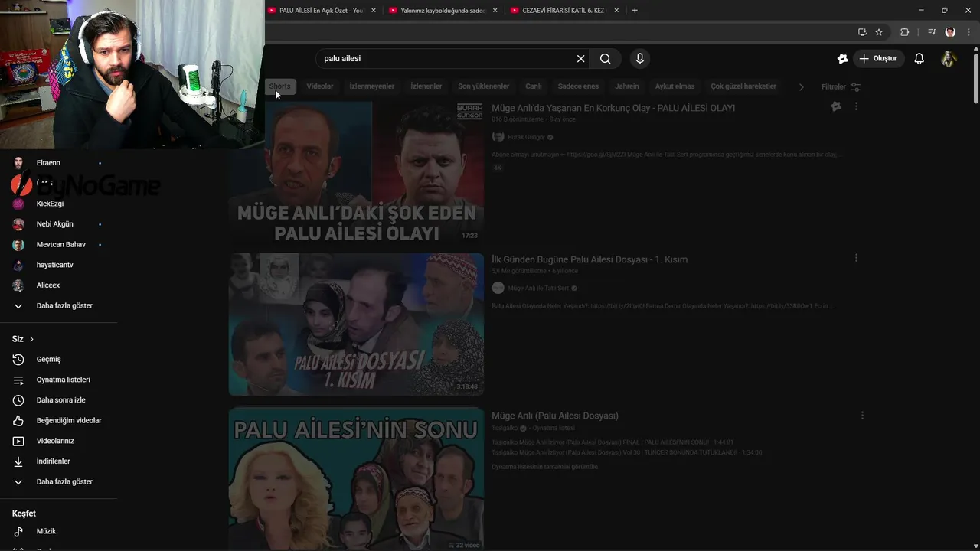This screenshot has width=980, height=551.
Task: Bookmark this page with the star icon
Action: pyautogui.click(x=879, y=32)
